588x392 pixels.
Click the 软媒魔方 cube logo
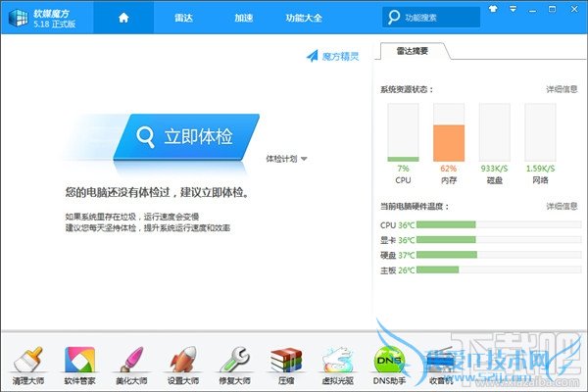click(x=18, y=18)
